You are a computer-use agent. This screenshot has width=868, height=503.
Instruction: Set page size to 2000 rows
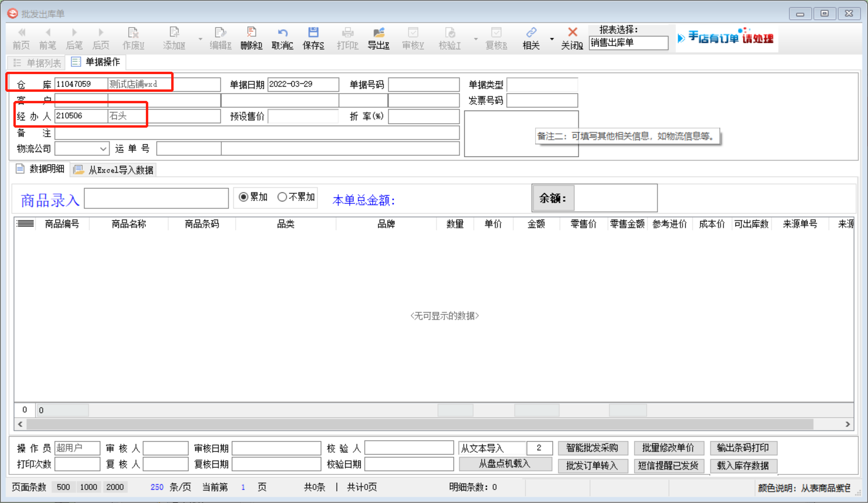(115, 487)
